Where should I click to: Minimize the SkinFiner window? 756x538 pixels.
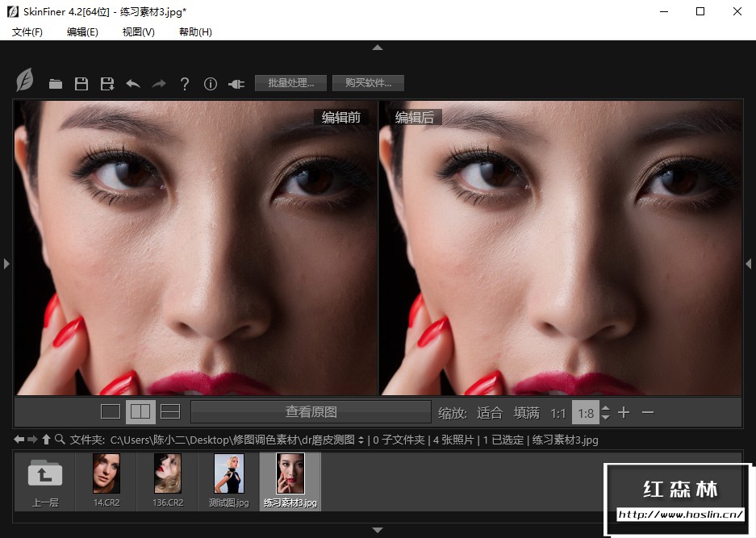(664, 11)
